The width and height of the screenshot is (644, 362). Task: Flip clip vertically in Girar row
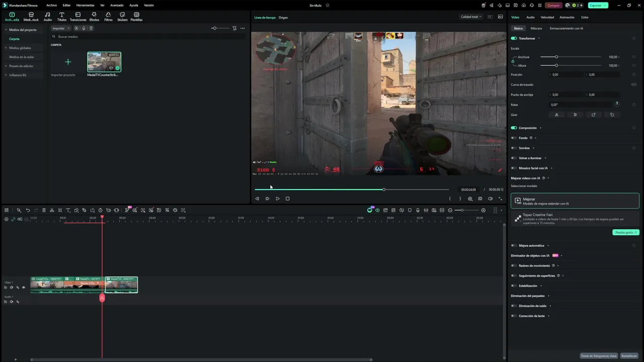(575, 115)
